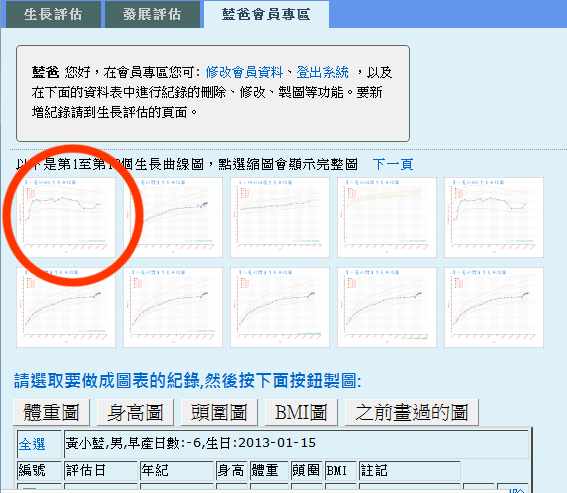The height and width of the screenshot is (493, 567).
Task: Select the 藍爸會員專區 tab
Action: 266,14
